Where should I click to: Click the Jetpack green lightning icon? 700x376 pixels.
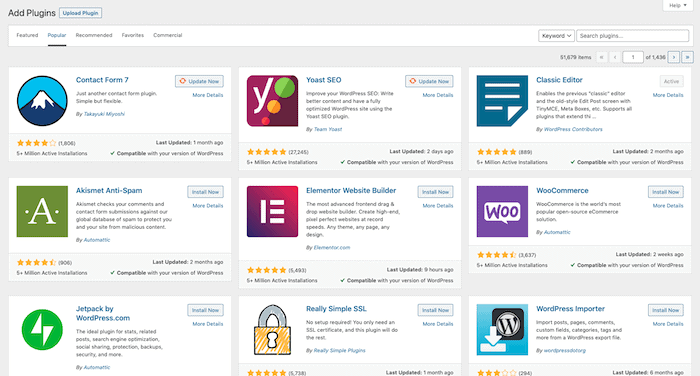(42, 330)
